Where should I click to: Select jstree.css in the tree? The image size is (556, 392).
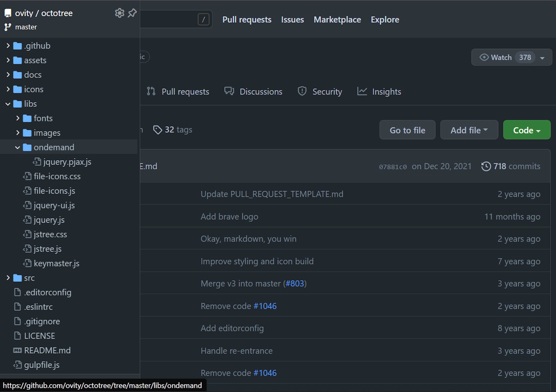tap(50, 234)
